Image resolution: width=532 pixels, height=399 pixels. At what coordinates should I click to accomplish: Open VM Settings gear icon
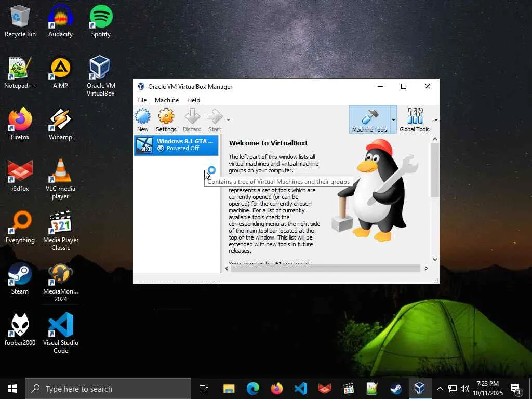point(166,120)
